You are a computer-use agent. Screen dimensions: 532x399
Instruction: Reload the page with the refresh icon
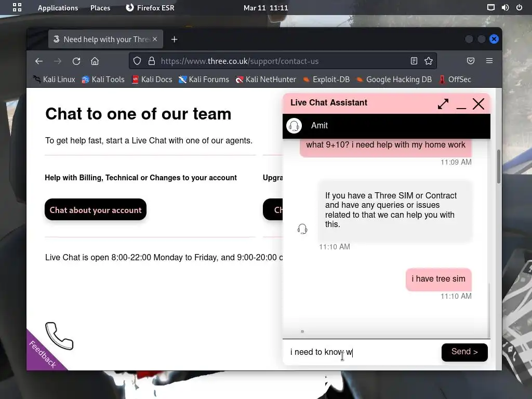pyautogui.click(x=76, y=61)
